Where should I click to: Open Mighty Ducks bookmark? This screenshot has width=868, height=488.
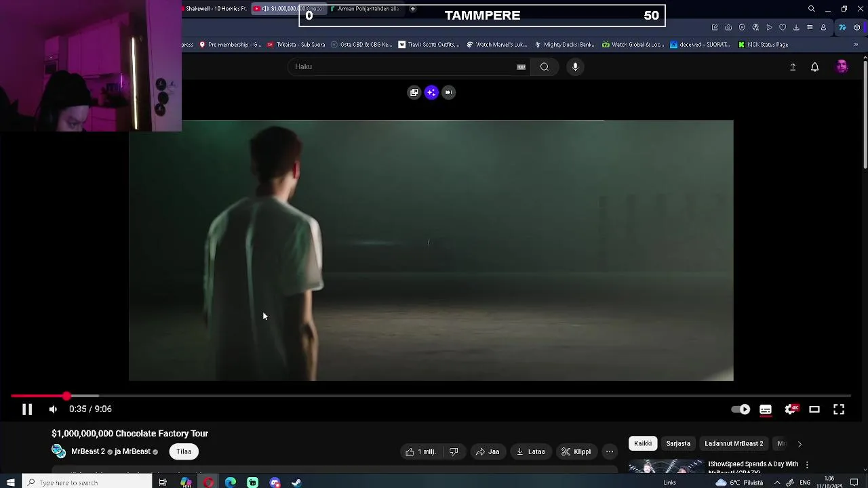[x=565, y=45]
